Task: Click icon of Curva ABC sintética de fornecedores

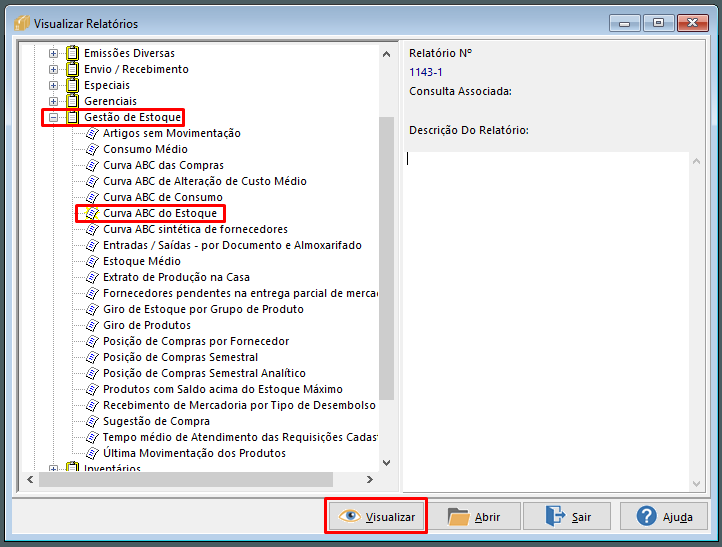Action: pyautogui.click(x=93, y=229)
